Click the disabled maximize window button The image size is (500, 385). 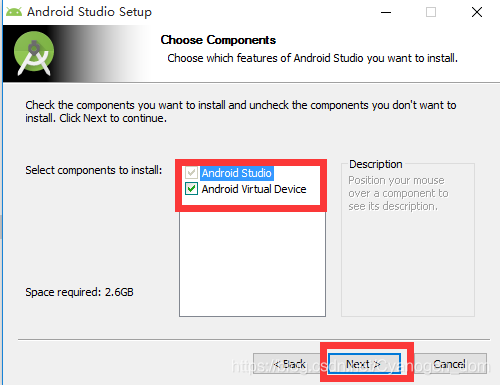click(431, 12)
